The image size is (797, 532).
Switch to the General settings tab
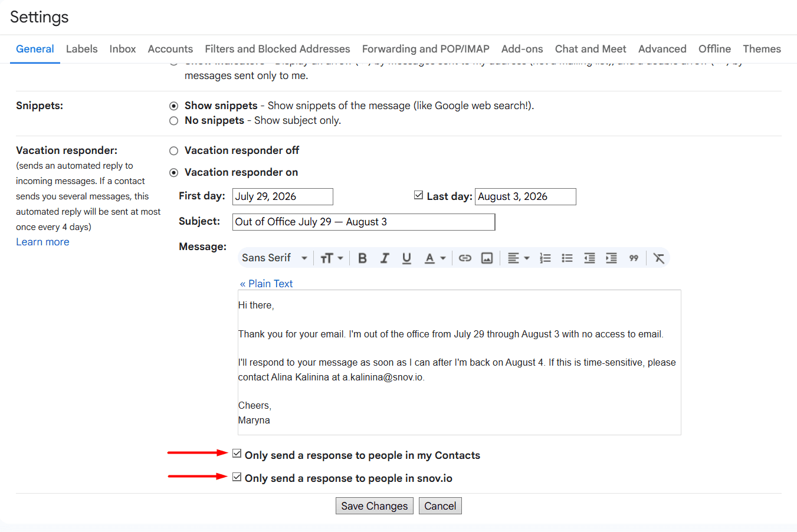point(35,49)
